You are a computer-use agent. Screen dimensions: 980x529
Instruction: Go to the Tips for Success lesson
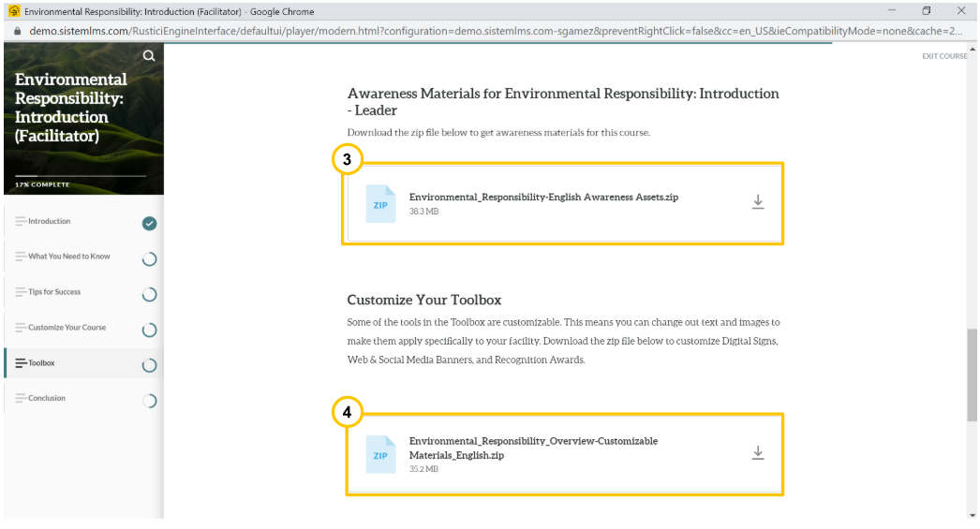coord(54,292)
